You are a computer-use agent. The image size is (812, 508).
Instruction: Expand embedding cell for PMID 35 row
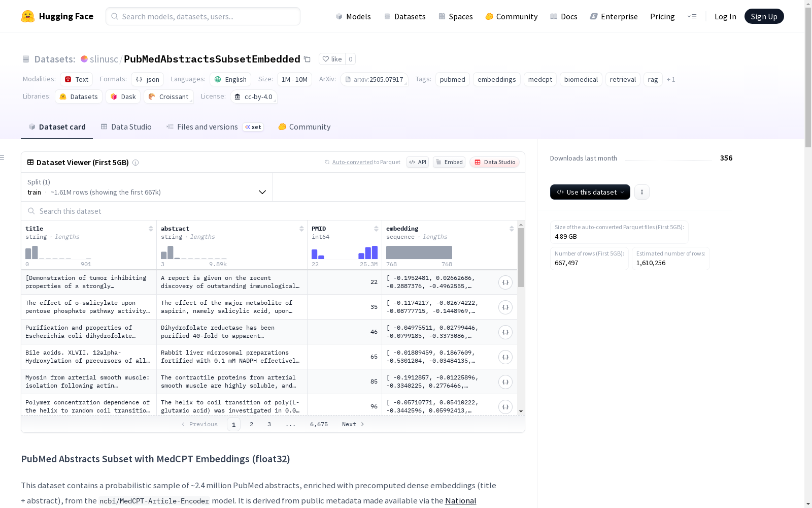pos(505,307)
